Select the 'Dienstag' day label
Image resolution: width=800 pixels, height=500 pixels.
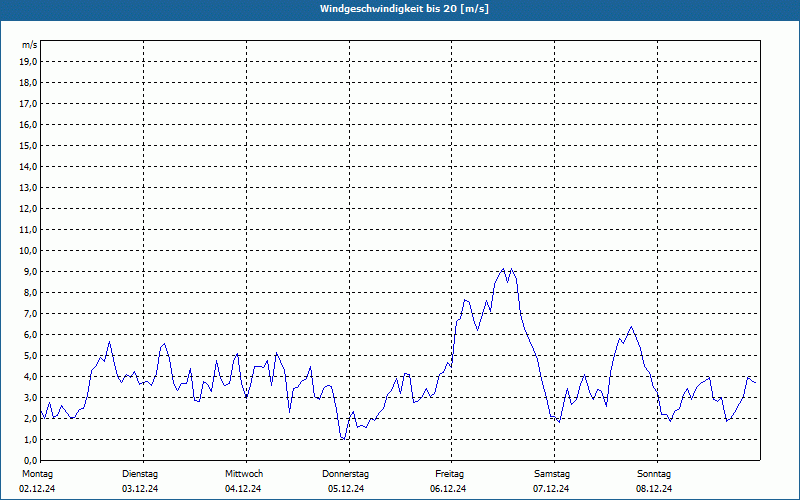point(140,474)
